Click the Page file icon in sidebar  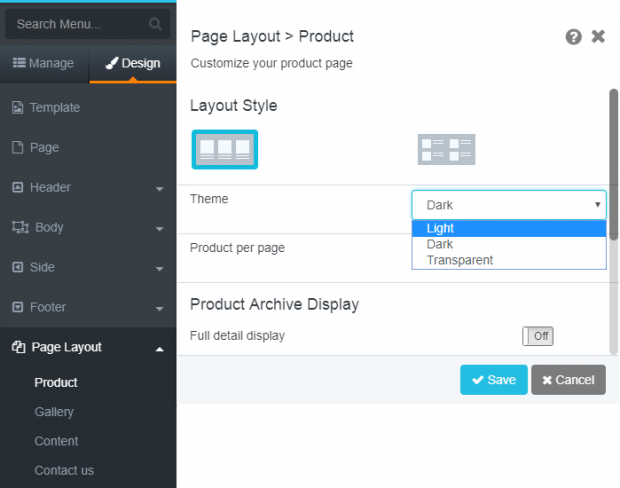tap(17, 148)
